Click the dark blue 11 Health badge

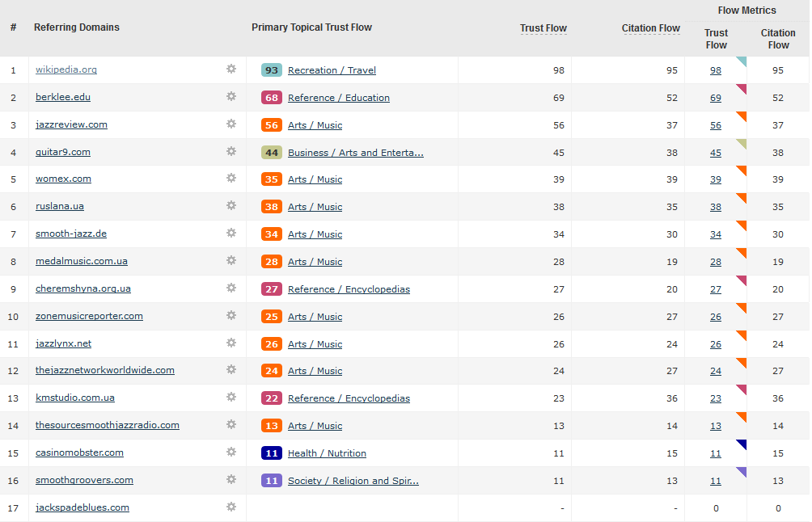tap(272, 453)
